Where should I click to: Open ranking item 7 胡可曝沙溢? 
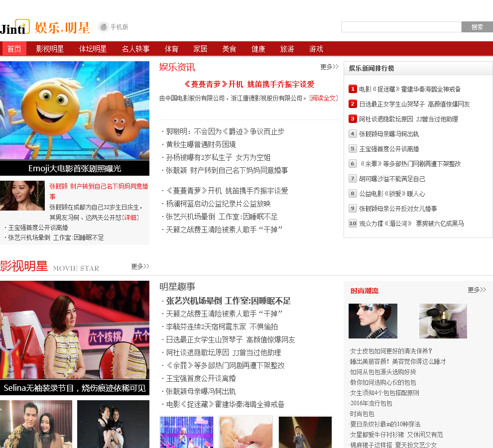click(x=392, y=179)
